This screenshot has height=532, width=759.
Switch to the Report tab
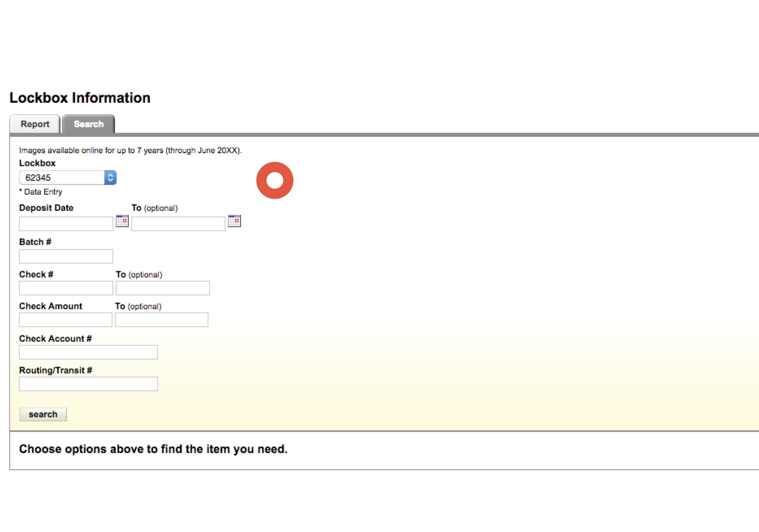click(x=35, y=124)
